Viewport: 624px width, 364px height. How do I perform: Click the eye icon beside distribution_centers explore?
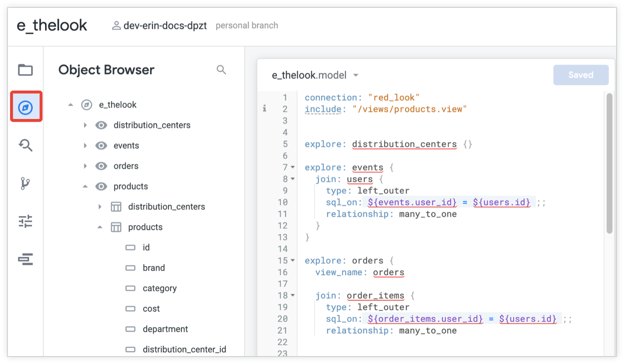click(101, 126)
